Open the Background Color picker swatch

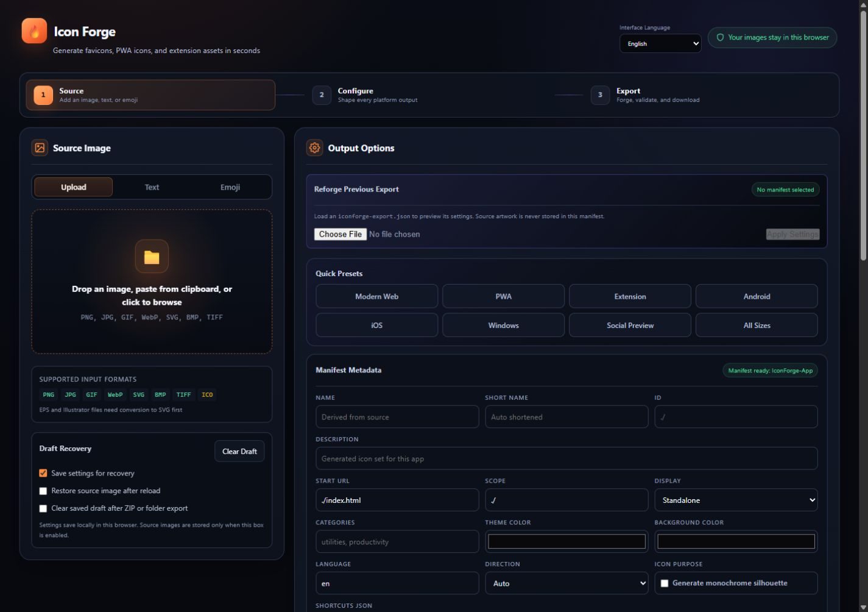pos(736,541)
